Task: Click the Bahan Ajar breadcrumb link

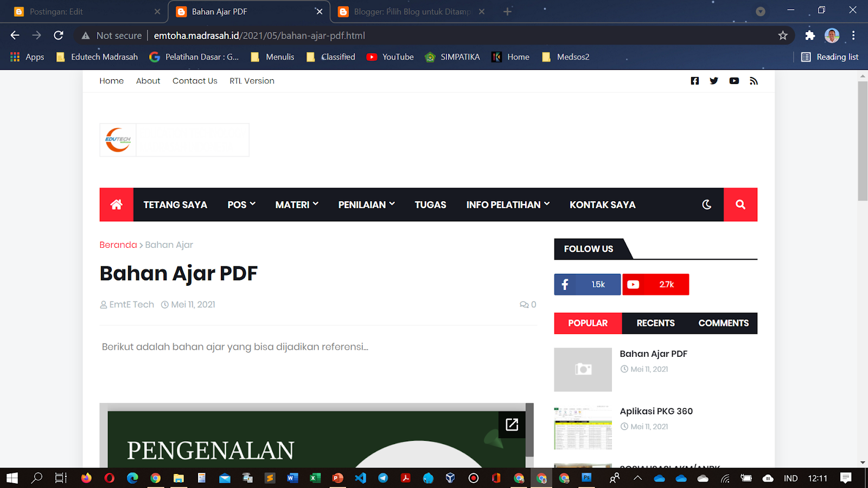Action: tap(169, 245)
